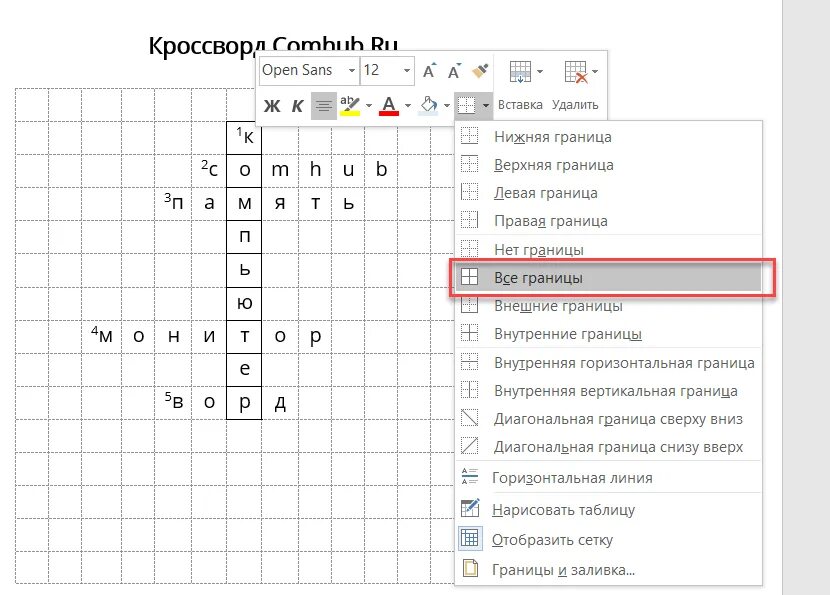
Task: Click the cell with 5в of ворд
Action: point(173,402)
